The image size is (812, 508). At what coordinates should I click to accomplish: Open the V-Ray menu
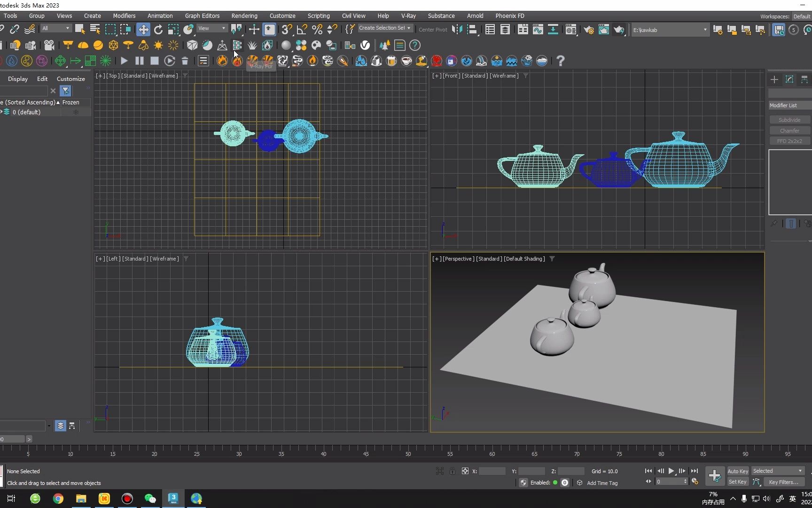click(x=408, y=16)
